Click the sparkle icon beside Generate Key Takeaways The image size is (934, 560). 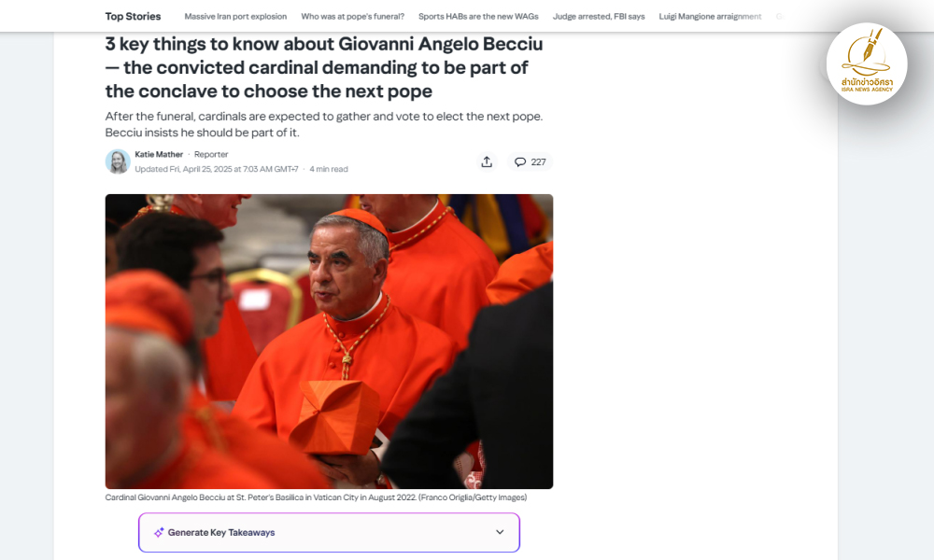pos(159,533)
